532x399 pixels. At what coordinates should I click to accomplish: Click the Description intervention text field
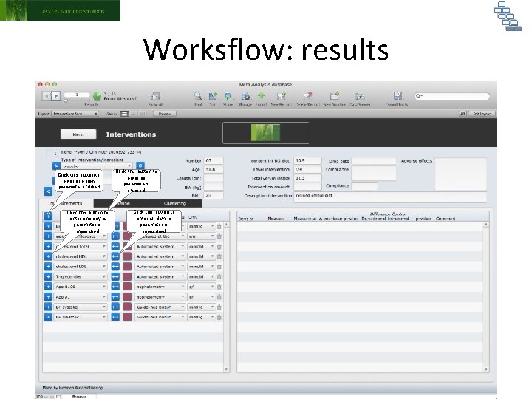click(390, 197)
